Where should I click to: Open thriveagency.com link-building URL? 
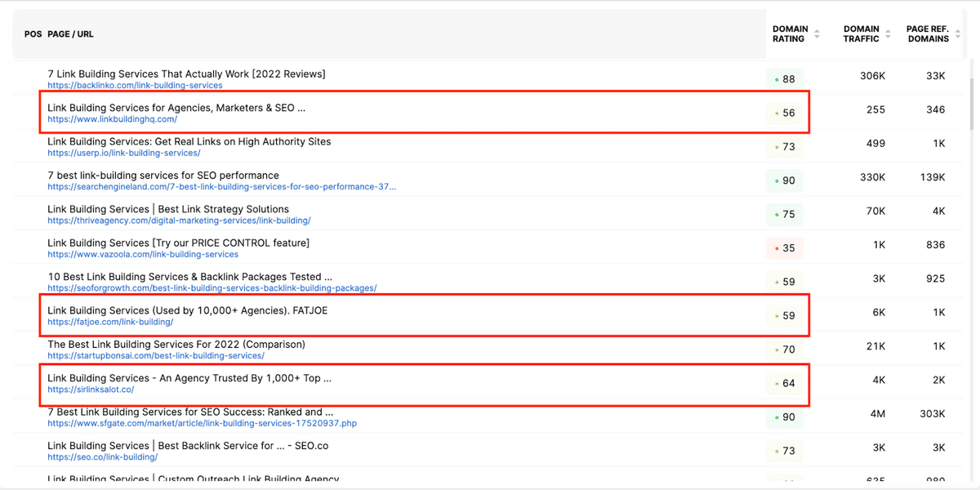click(179, 220)
